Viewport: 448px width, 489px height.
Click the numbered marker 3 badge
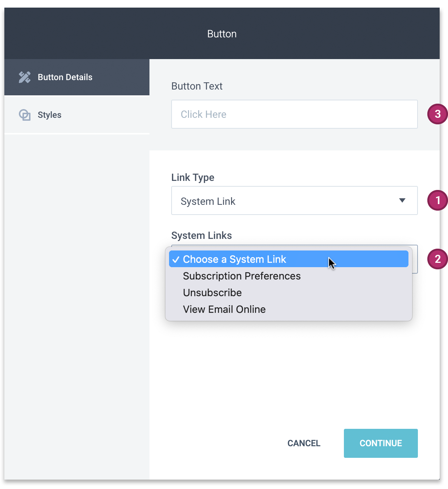[437, 114]
